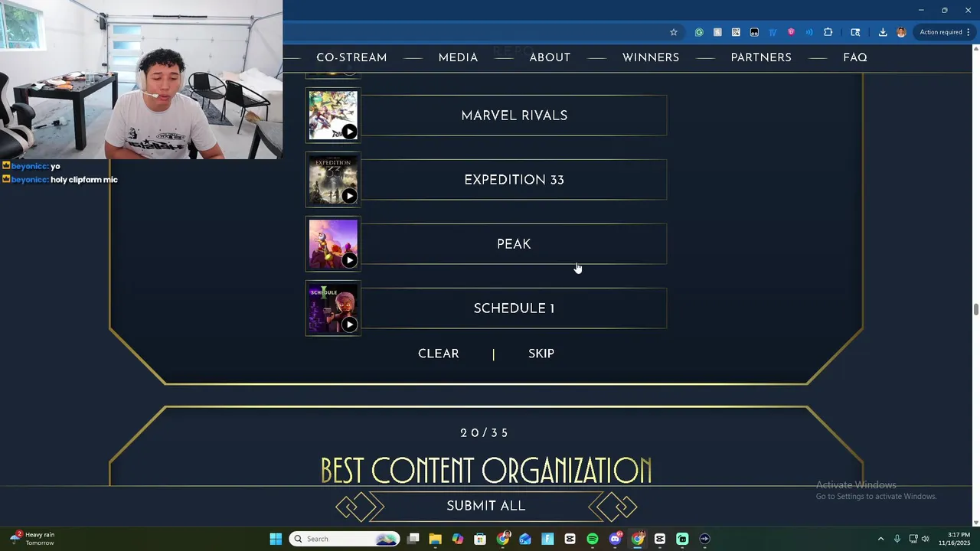Open the Windows Start menu
Screen dimensions: 980x551
pos(276,539)
